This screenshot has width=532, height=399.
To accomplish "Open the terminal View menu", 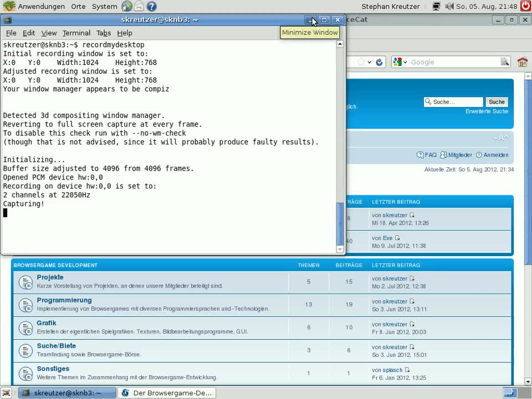I will (x=49, y=33).
